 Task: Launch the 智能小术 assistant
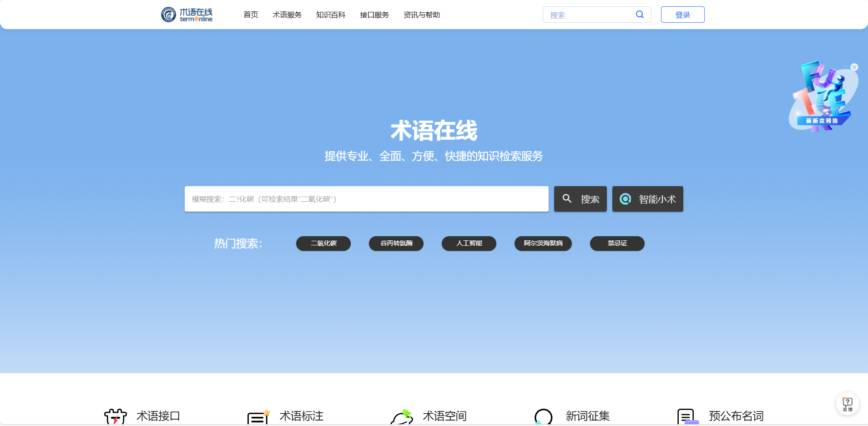(x=647, y=199)
